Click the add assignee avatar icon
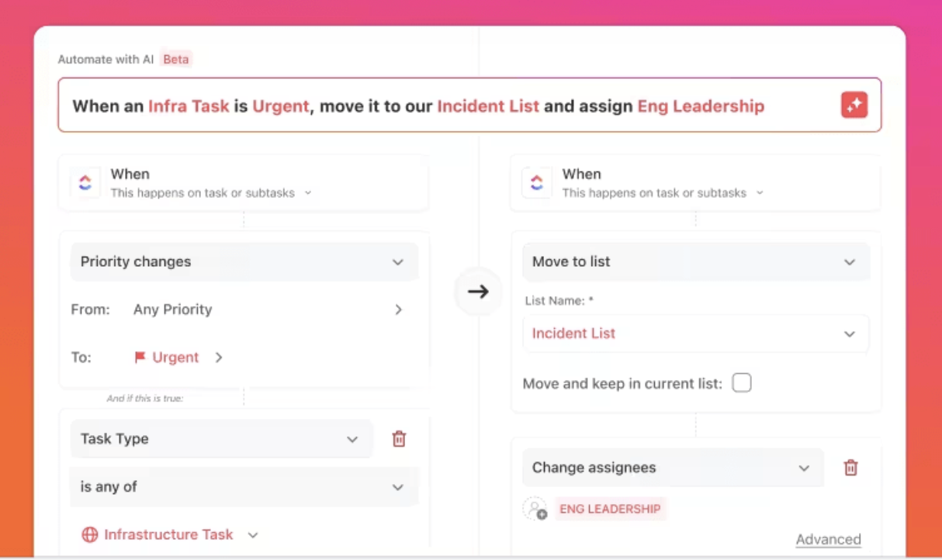Screen dimensions: 942x560 click(x=535, y=509)
